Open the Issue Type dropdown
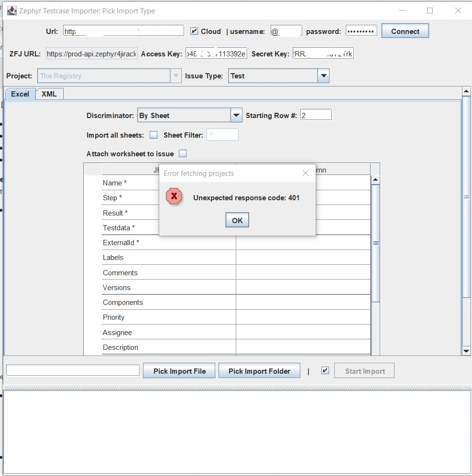472x476 pixels. (324, 76)
